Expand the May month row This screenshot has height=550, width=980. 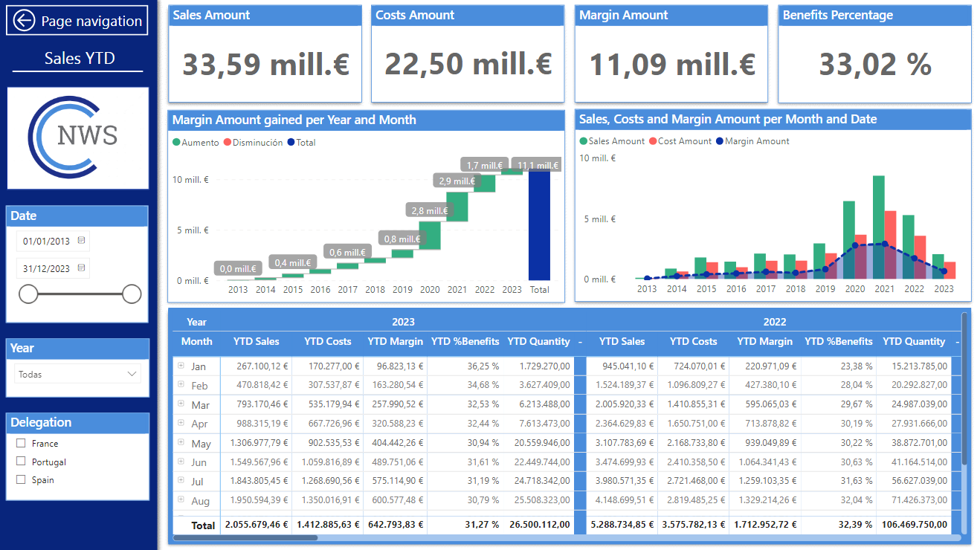coord(181,443)
